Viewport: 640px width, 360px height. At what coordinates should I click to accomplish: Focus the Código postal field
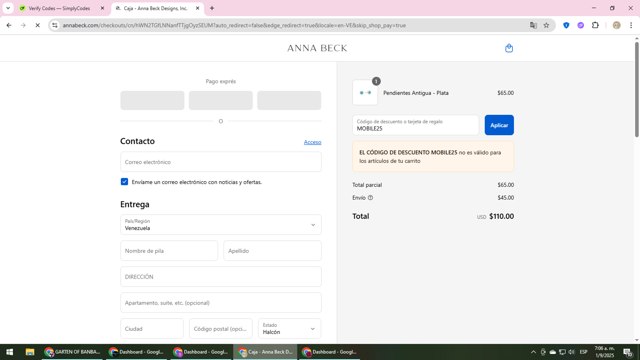pos(221,329)
